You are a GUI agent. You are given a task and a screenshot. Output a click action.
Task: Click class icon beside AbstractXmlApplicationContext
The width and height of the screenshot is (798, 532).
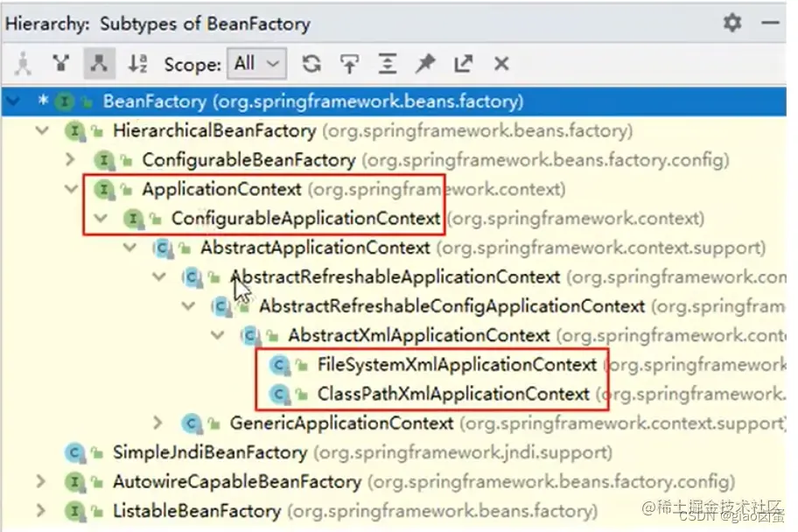250,335
